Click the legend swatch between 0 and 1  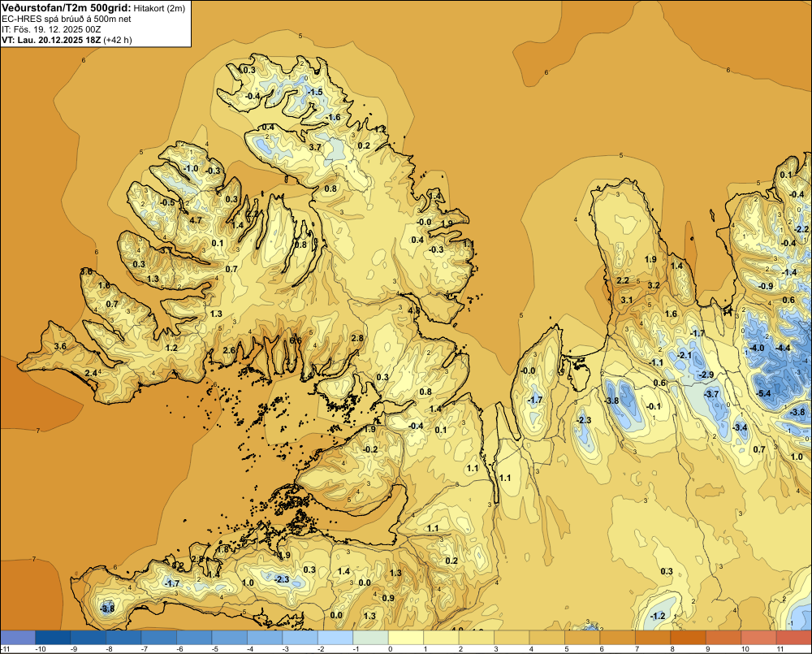406,637
